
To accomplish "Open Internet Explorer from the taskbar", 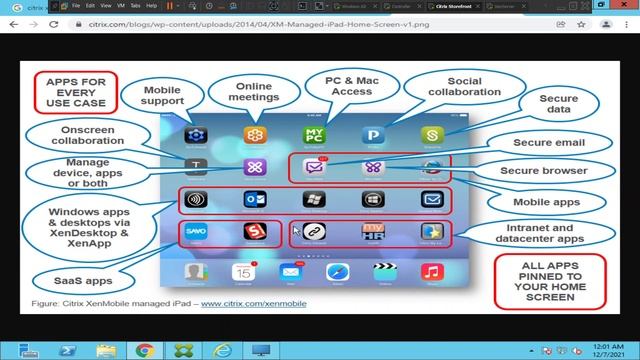I will (x=223, y=351).
